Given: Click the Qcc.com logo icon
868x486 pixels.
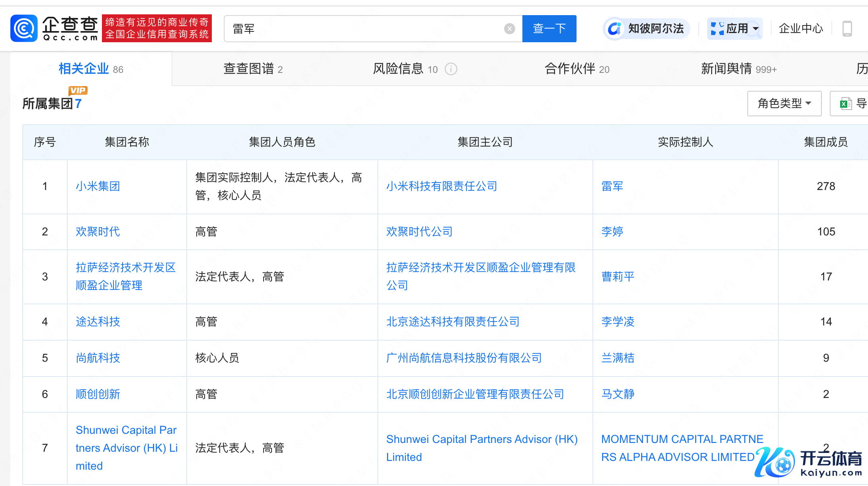Looking at the screenshot, I should pos(24,28).
